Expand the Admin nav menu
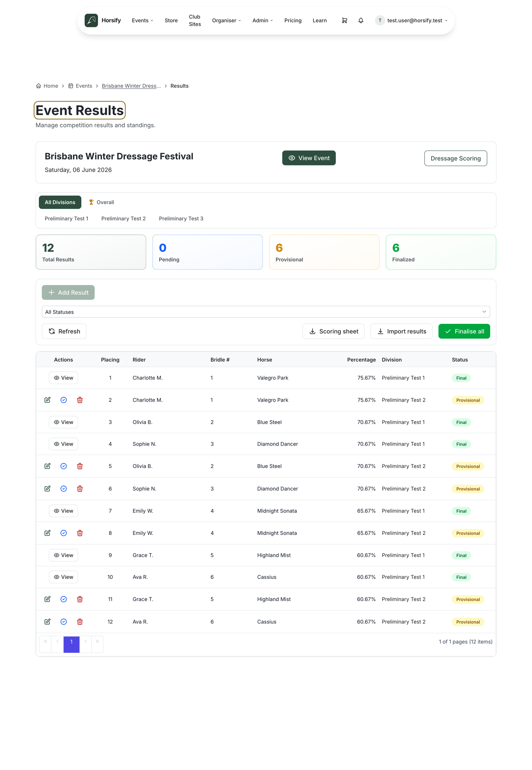The height and width of the screenshot is (770, 532). (263, 20)
